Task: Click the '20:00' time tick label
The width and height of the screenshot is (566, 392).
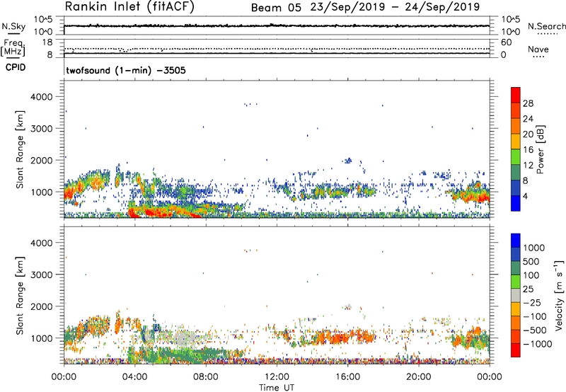Action: tap(419, 377)
